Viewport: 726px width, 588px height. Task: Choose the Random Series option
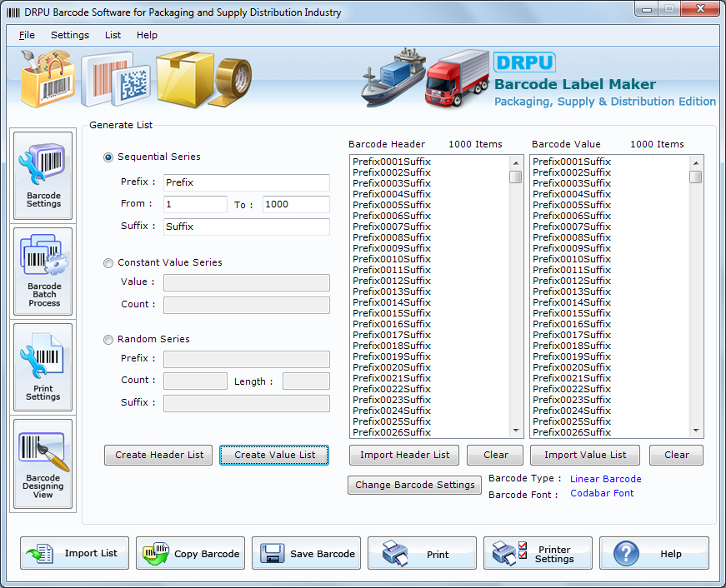coord(108,339)
